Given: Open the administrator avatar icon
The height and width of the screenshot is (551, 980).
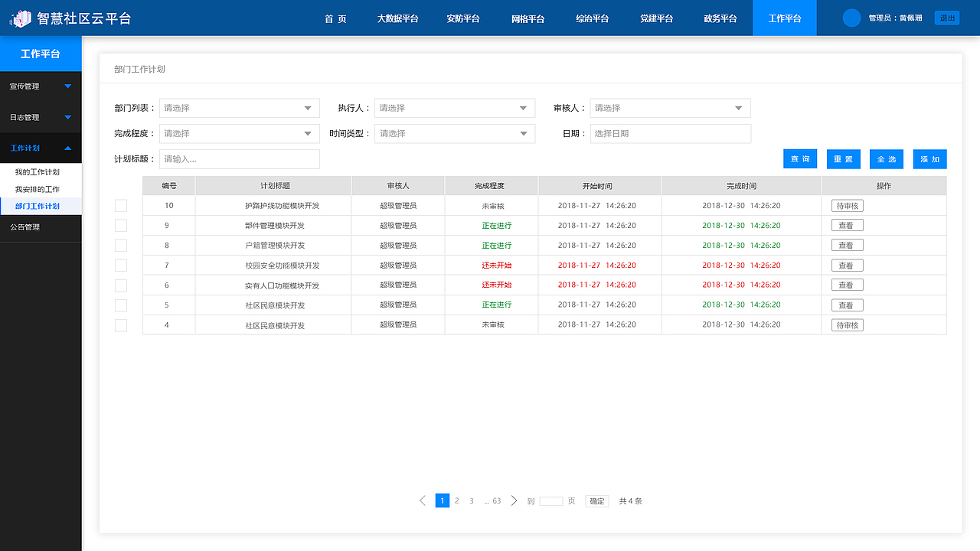Looking at the screenshot, I should pyautogui.click(x=851, y=17).
